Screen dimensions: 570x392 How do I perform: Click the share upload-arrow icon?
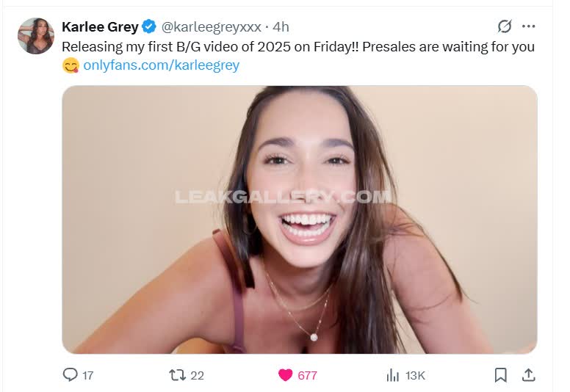coord(529,375)
